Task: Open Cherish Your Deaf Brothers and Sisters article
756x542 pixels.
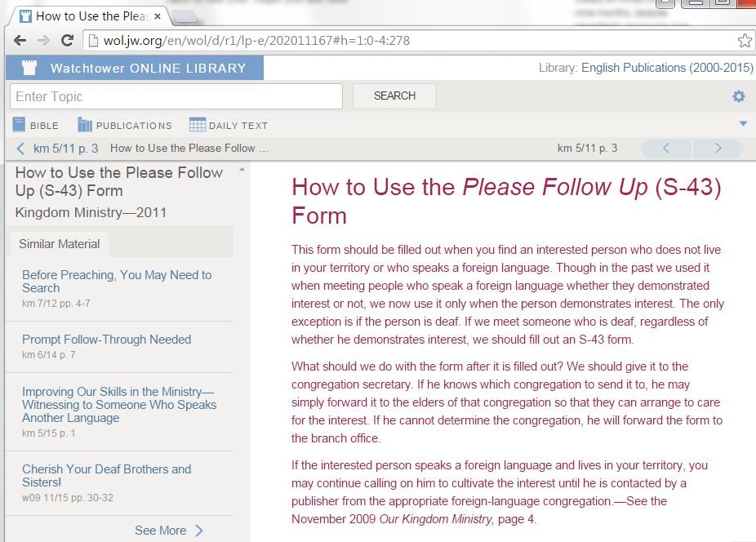Action: pyautogui.click(x=107, y=475)
